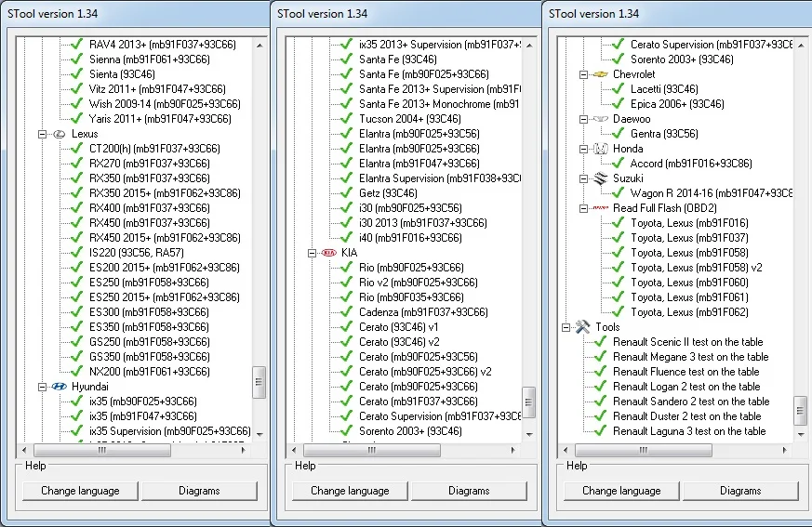Click the green check beside Tucson 2004+
The width and height of the screenshot is (812, 527).
tap(346, 119)
